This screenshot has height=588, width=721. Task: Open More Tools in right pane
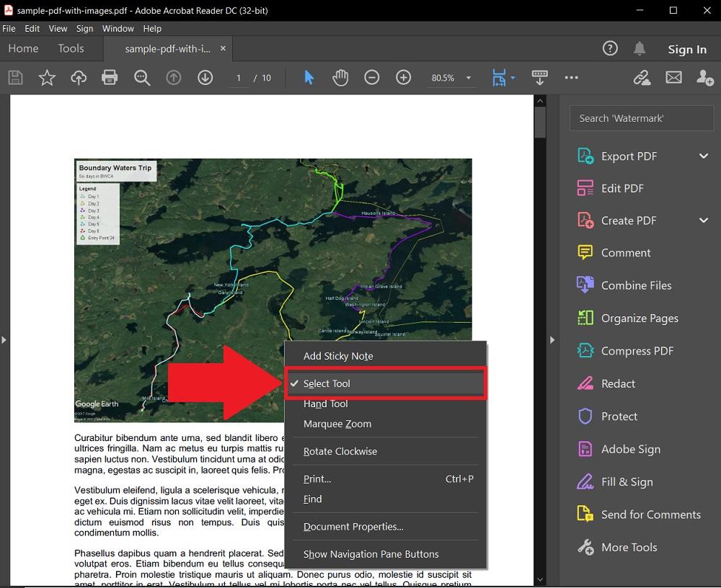(617, 547)
